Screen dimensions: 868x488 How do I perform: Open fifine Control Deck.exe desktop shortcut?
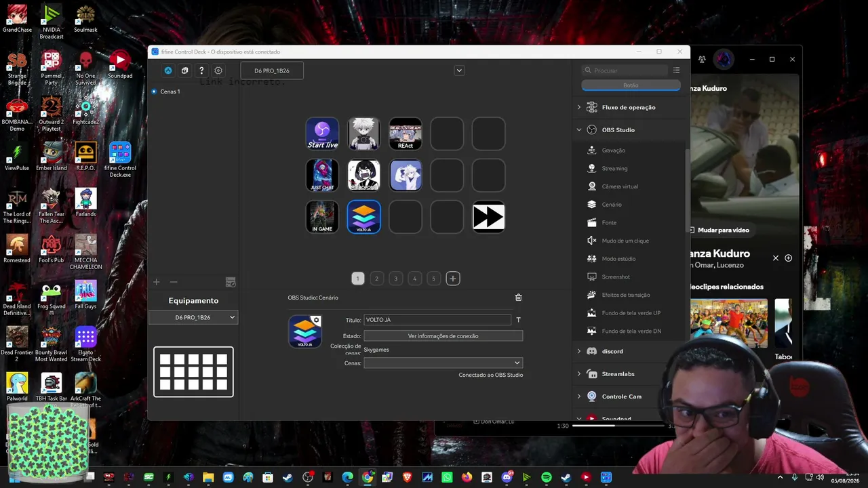120,160
